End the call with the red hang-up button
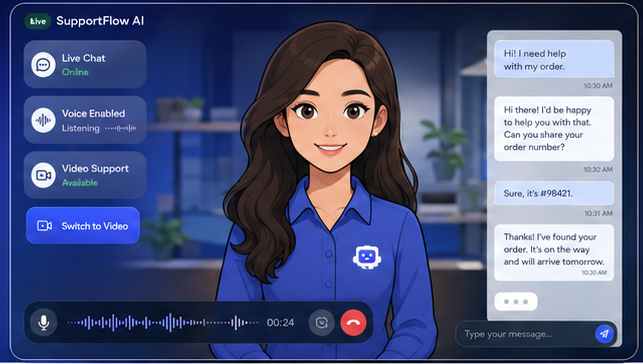Image resolution: width=643 pixels, height=364 pixels. [353, 322]
